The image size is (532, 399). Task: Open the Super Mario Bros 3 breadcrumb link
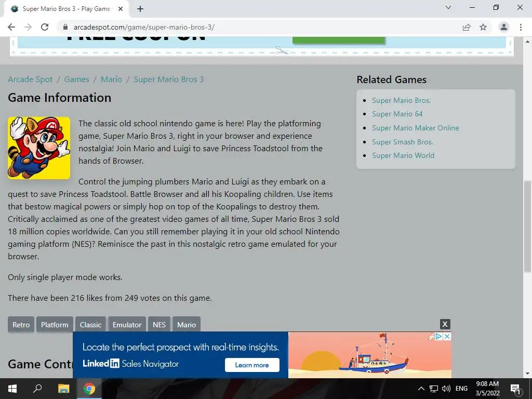point(169,79)
